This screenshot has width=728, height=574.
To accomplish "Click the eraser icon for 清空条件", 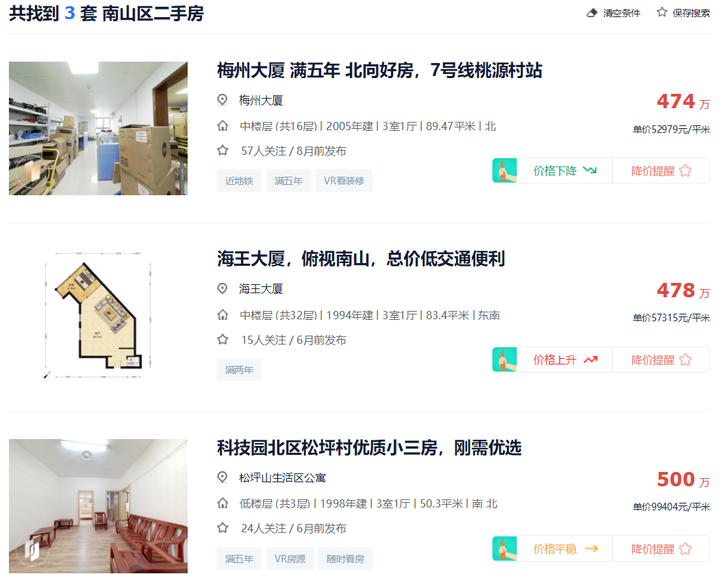I will click(592, 13).
